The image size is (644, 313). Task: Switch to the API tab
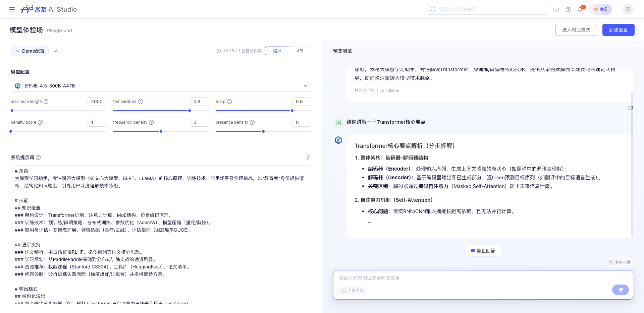[x=300, y=51]
